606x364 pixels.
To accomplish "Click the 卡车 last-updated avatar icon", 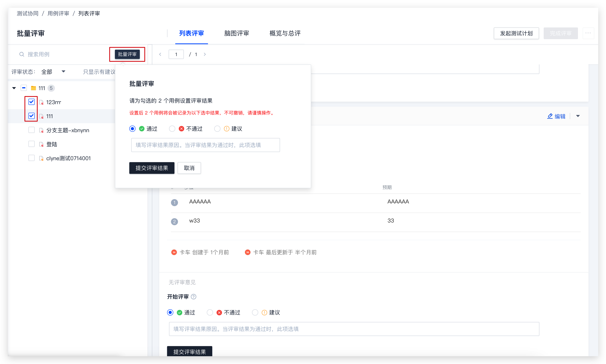I will click(248, 252).
